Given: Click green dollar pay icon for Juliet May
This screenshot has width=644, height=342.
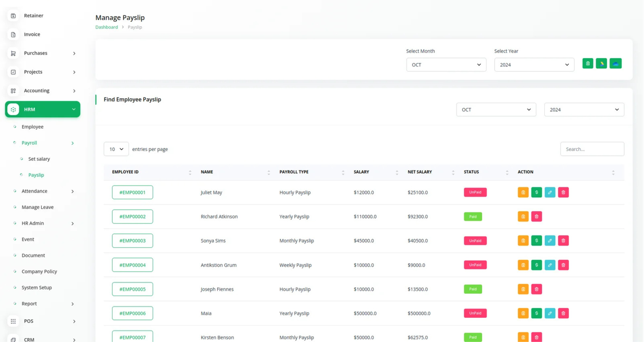Looking at the screenshot, I should (536, 192).
